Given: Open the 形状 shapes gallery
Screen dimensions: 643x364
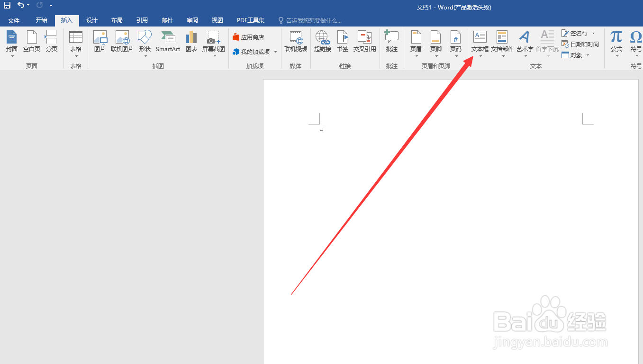Looking at the screenshot, I should click(x=145, y=44).
